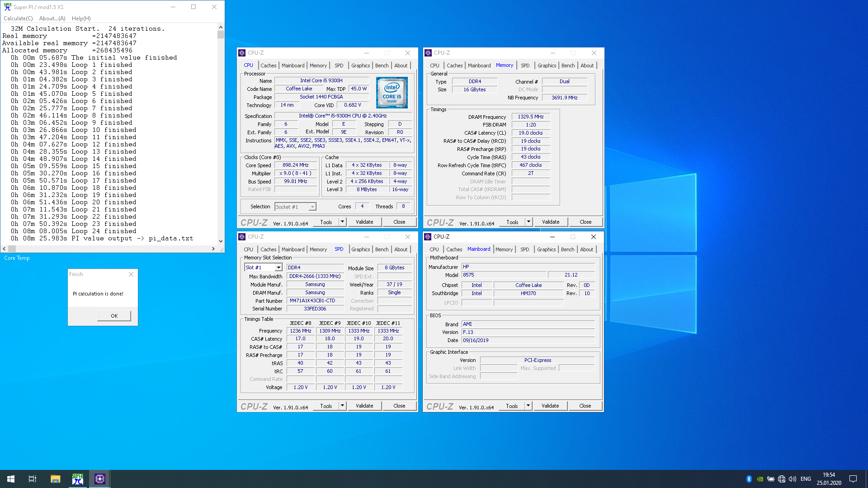Click Super PI vertical scrollbar down arrow
Image resolution: width=868 pixels, height=488 pixels.
click(x=221, y=241)
